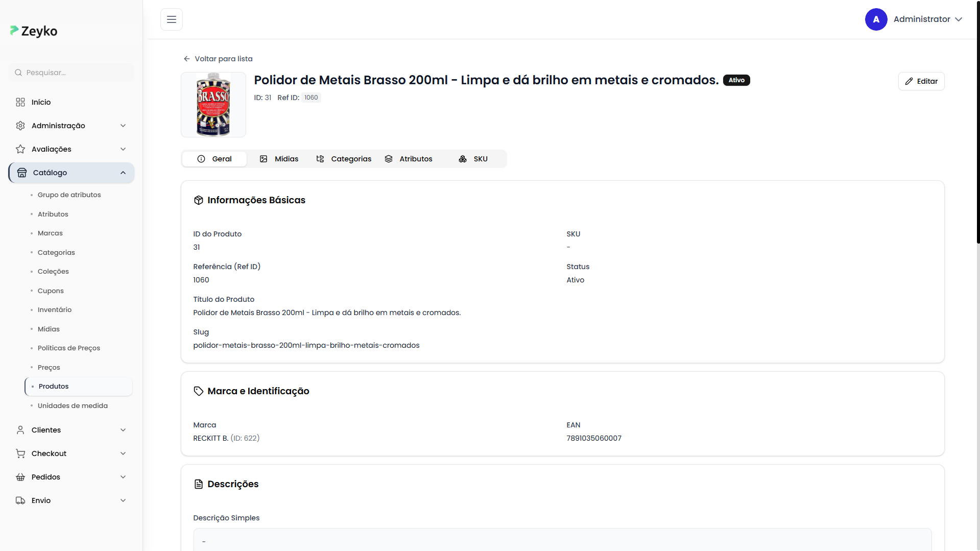Click the Envio truck icon
This screenshot has width=980, height=551.
point(20,500)
